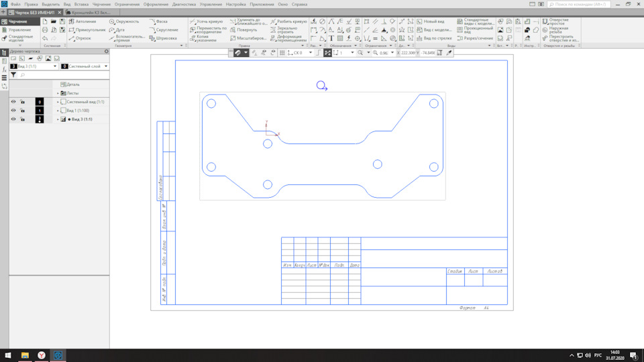
Task: Click the drawing tree search field
Action: coord(64,75)
